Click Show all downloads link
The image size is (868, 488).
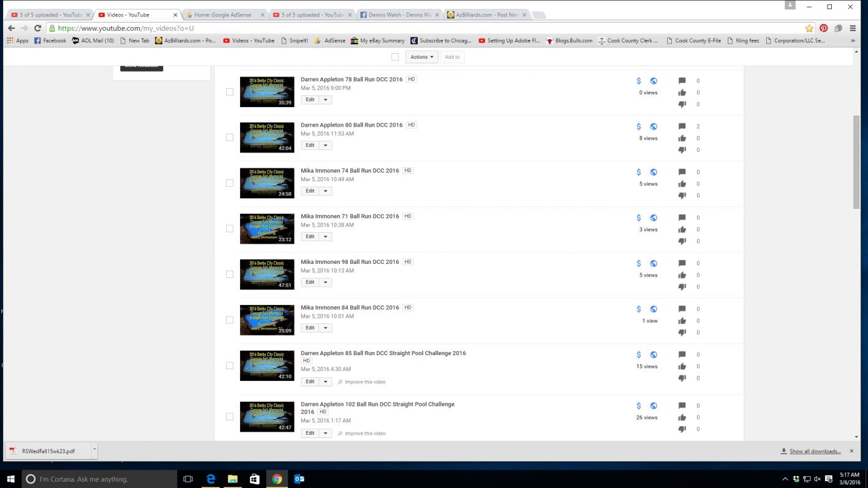click(x=815, y=451)
